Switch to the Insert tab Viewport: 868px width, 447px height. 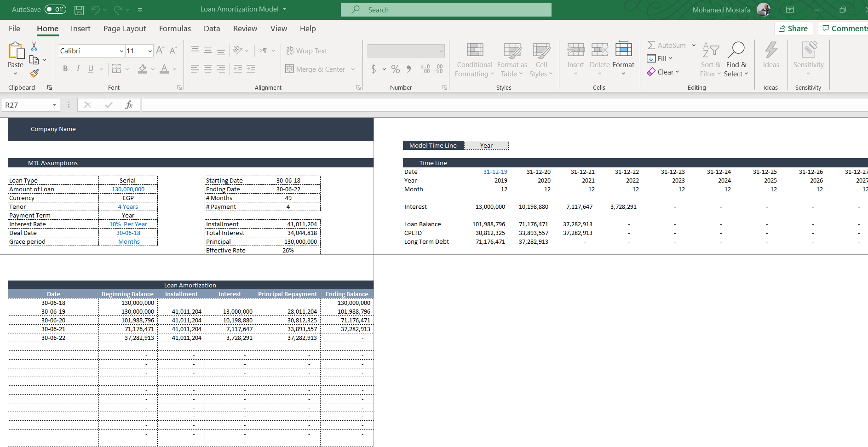[80, 29]
